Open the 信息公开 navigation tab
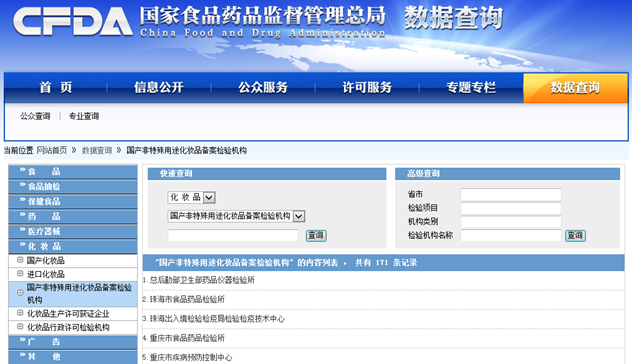The height and width of the screenshot is (364, 632). click(159, 87)
